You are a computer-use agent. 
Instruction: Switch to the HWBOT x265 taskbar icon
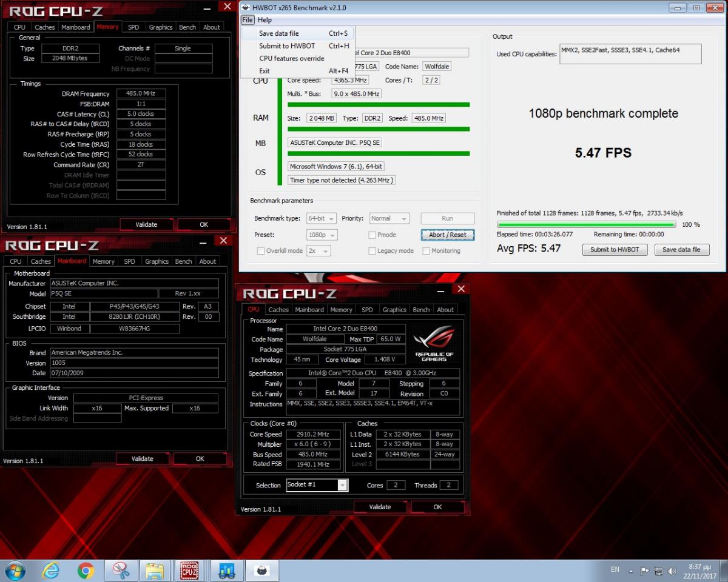coord(263,570)
